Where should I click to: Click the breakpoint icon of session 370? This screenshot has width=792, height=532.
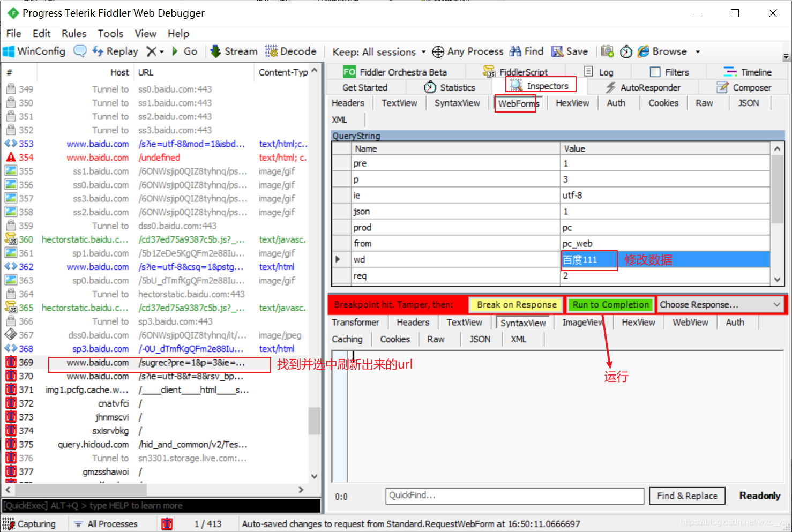point(11,376)
